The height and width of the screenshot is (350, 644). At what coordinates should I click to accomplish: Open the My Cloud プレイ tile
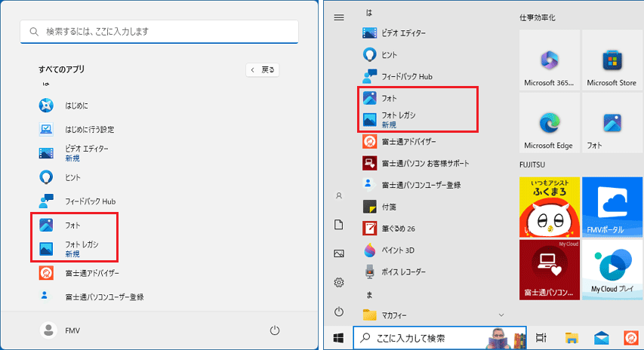click(x=612, y=269)
